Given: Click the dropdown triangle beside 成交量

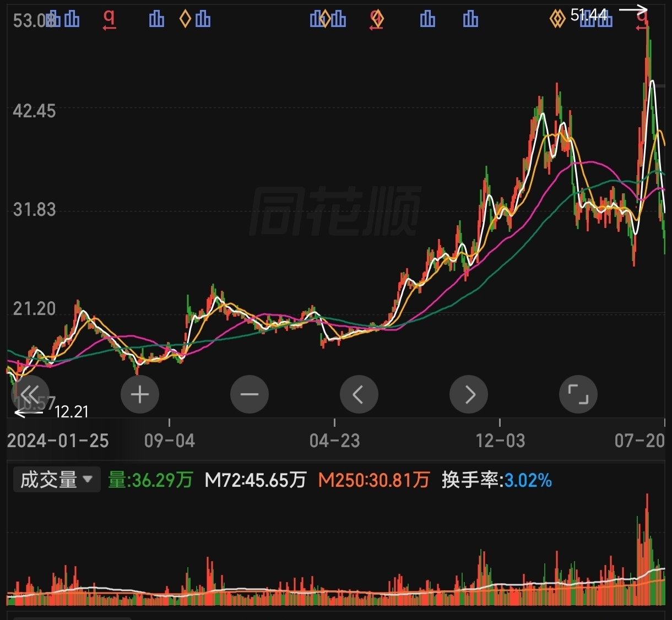Looking at the screenshot, I should click(88, 480).
